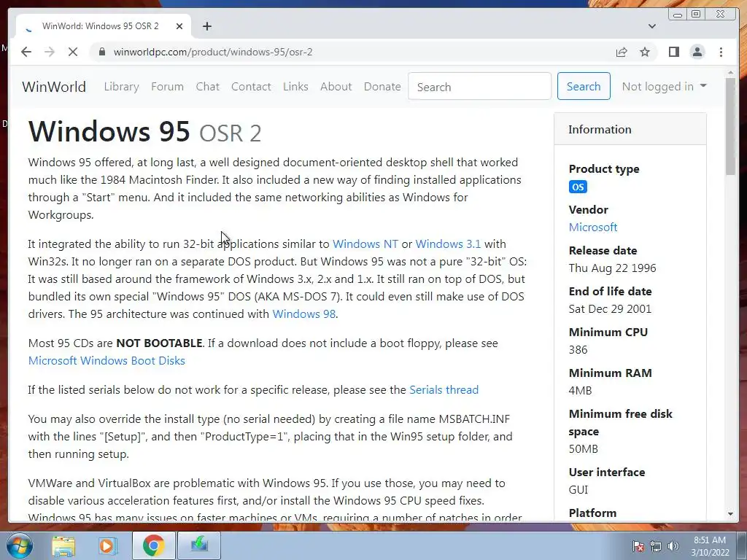The height and width of the screenshot is (560, 747).
Task: Click the End of life date Sat Dec 29 2001
Action: point(610,309)
